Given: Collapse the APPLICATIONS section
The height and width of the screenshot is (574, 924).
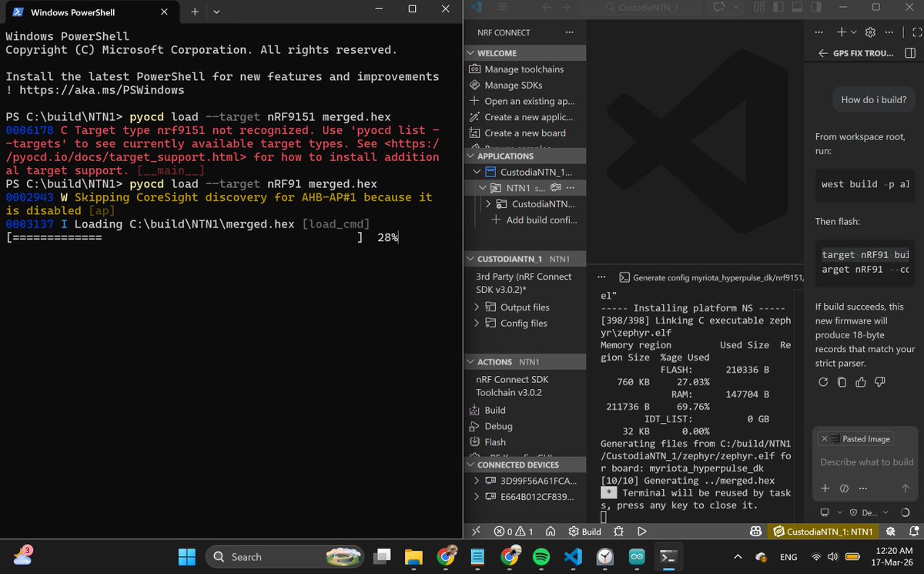Looking at the screenshot, I should click(525, 156).
